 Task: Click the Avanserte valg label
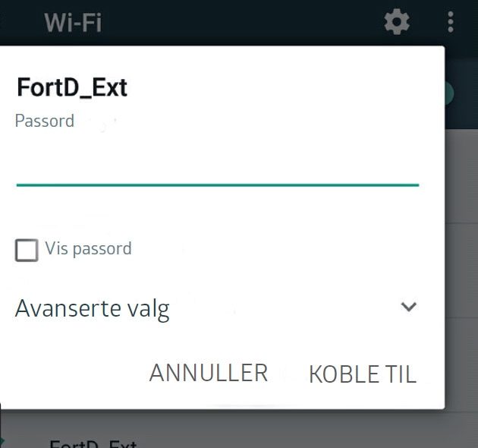tap(92, 309)
